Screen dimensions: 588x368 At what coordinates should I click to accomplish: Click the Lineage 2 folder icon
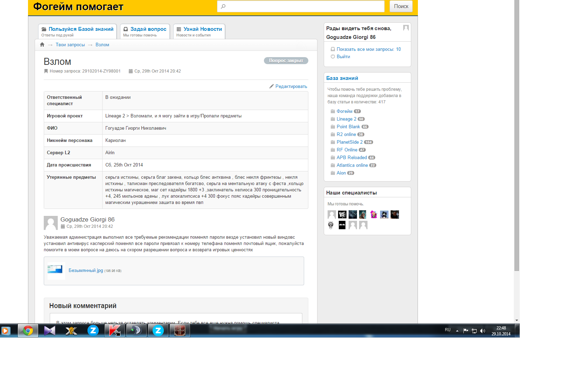pos(333,119)
